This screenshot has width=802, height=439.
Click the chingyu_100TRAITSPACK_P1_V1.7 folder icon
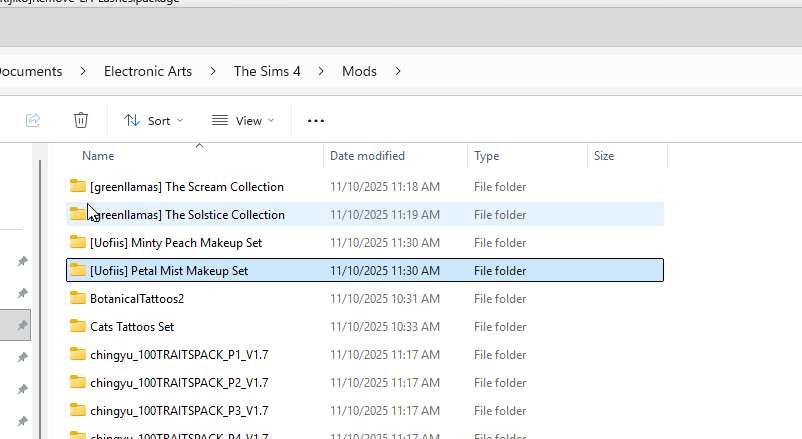tap(78, 355)
